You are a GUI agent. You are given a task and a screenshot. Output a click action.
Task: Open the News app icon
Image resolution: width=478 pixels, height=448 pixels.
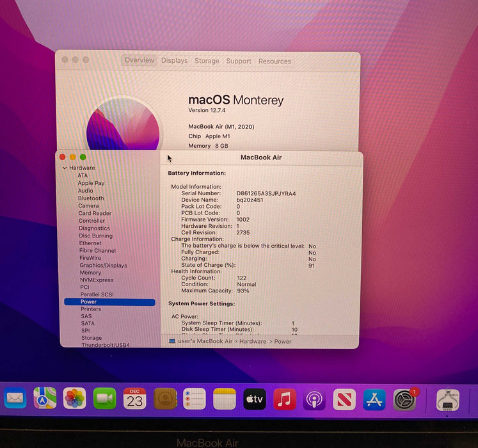(344, 399)
